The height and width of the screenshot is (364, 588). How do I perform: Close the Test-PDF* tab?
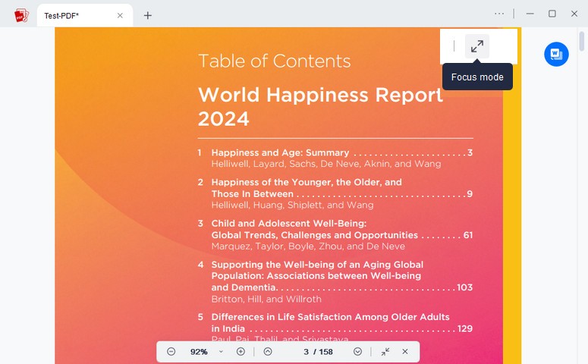coord(120,15)
